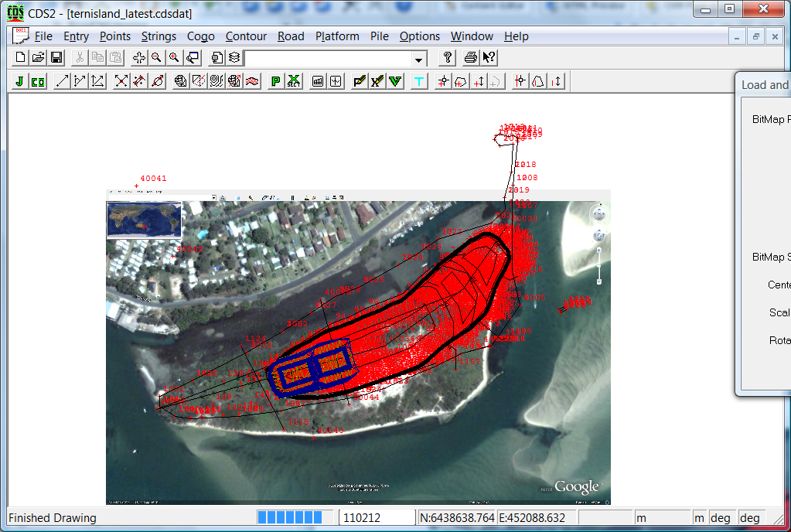Click the question mark help icon
The height and width of the screenshot is (532, 791).
click(x=447, y=58)
